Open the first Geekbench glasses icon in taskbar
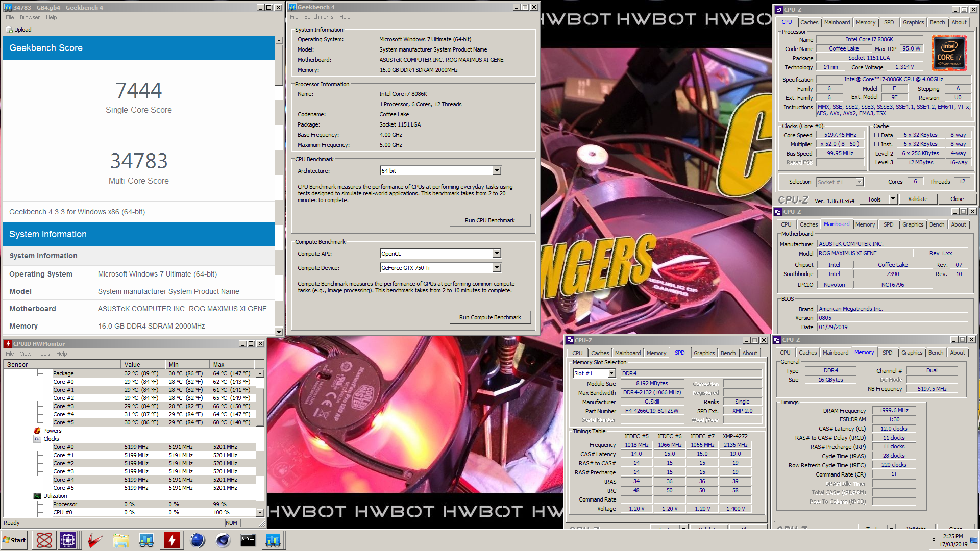The image size is (980, 551). click(x=146, y=540)
